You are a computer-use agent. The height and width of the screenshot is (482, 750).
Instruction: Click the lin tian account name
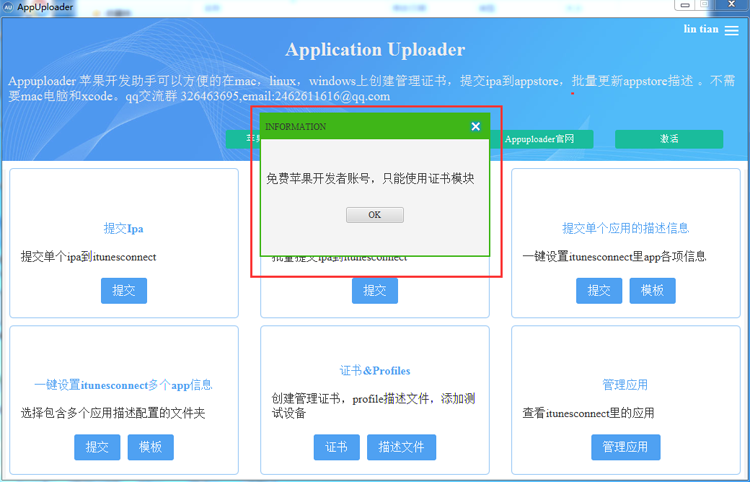701,29
